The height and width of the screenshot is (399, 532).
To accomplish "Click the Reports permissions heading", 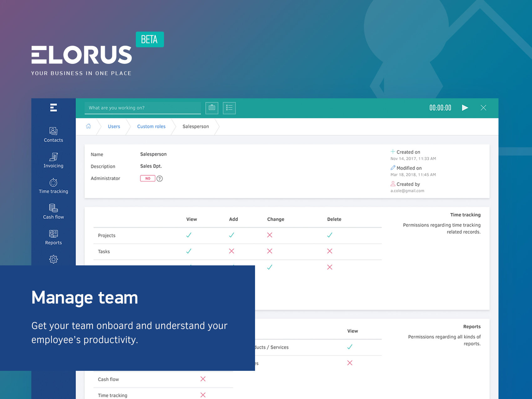I will point(472,327).
